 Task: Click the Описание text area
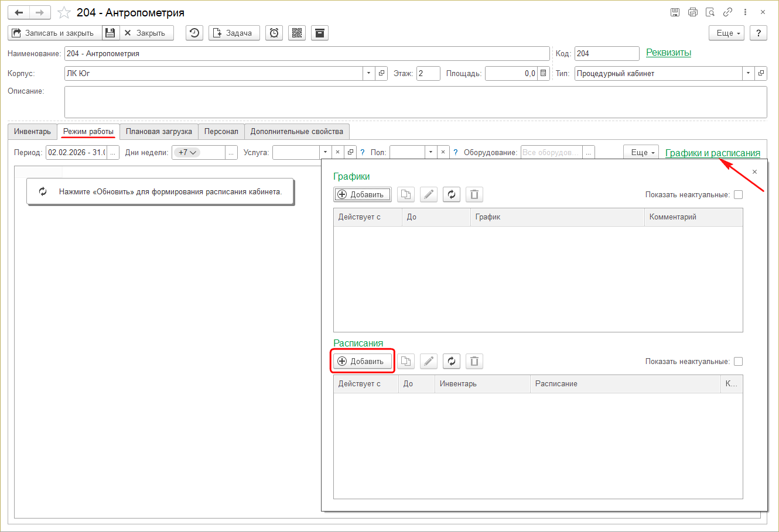(415, 102)
